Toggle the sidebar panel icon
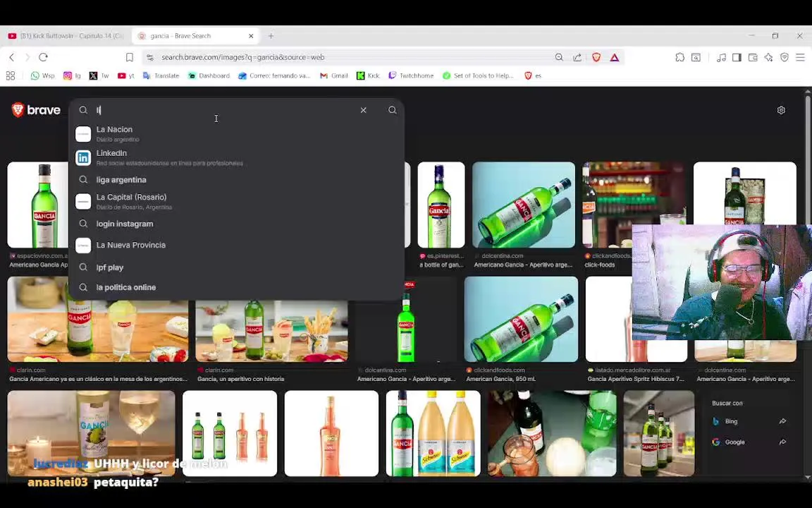Image resolution: width=812 pixels, height=508 pixels. [737, 57]
